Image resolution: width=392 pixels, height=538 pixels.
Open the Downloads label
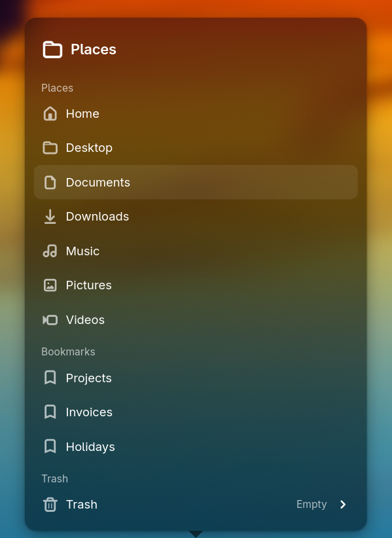coord(98,217)
